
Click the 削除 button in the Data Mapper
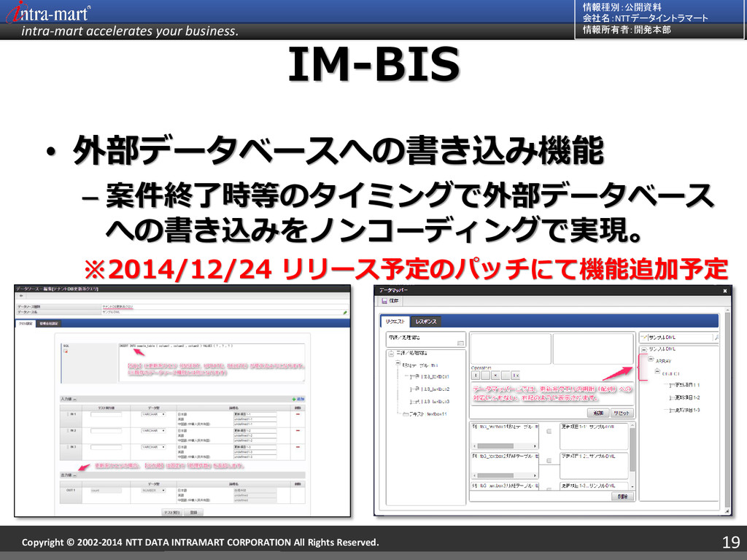[x=622, y=496]
